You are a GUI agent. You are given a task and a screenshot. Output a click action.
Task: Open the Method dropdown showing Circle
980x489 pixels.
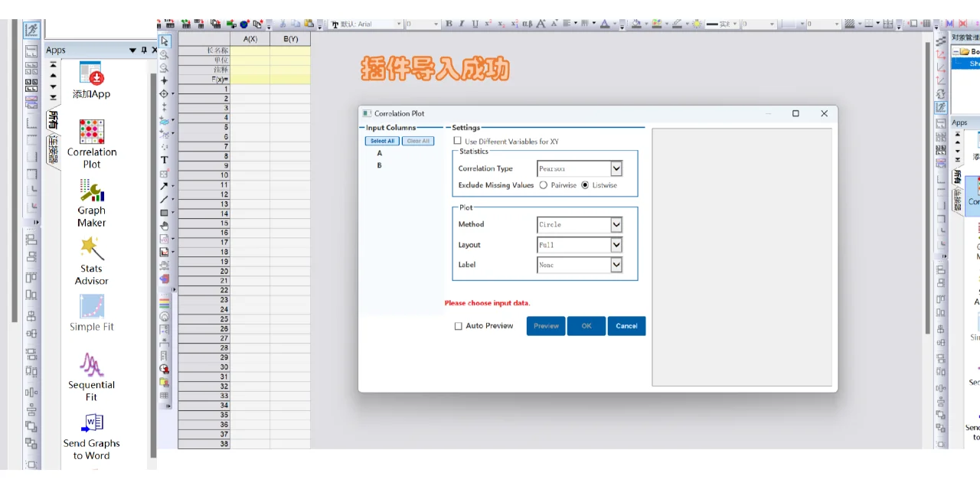pyautogui.click(x=616, y=224)
